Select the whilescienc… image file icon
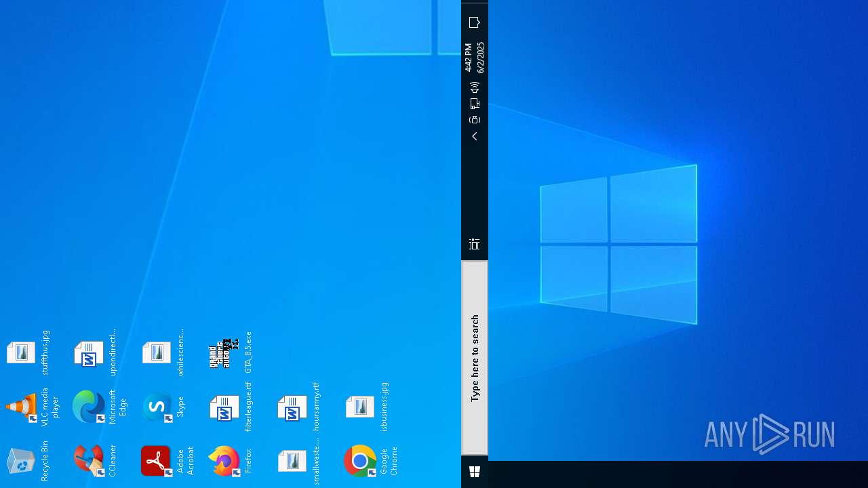 [x=157, y=353]
